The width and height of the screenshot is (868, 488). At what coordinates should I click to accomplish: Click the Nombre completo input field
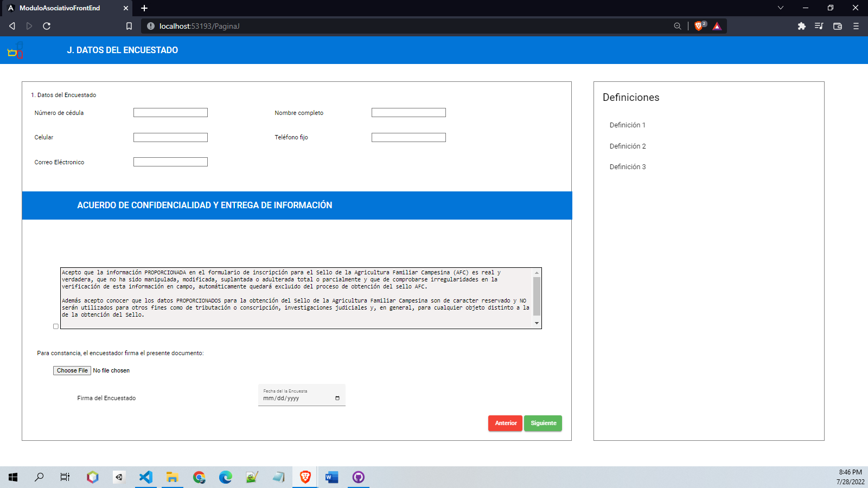[409, 113]
